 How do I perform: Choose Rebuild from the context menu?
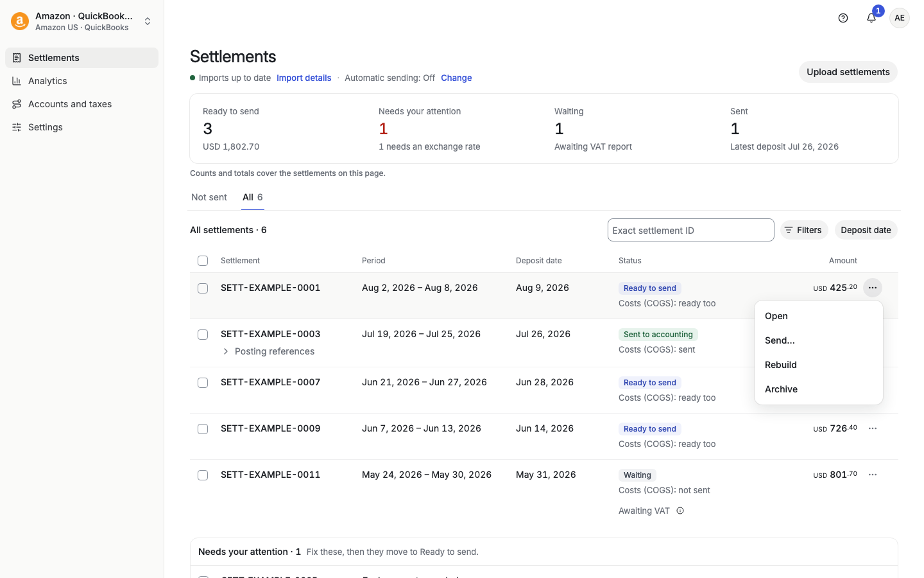(x=819, y=365)
